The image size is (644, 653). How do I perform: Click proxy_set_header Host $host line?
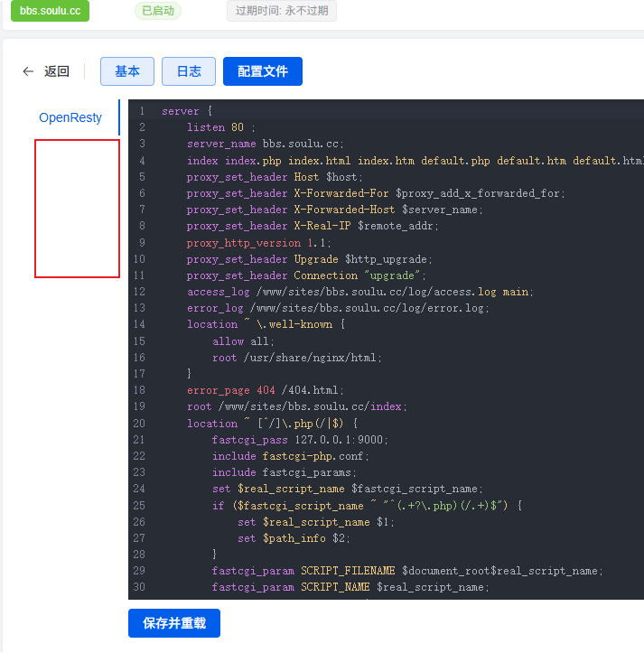(x=275, y=177)
